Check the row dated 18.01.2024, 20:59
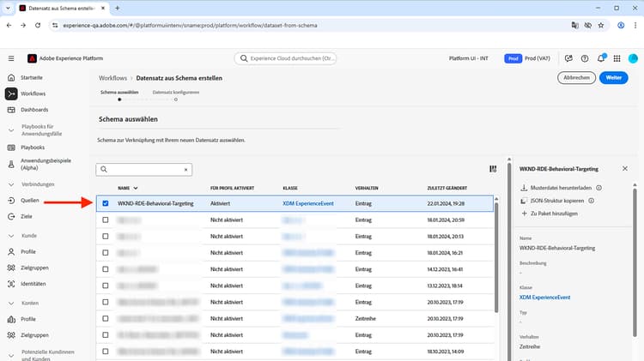 click(106, 220)
